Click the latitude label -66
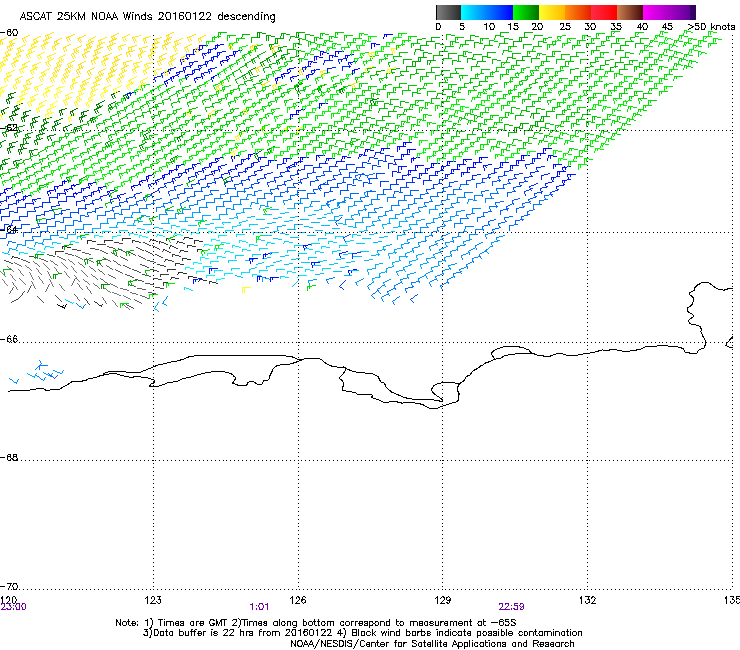Viewport: 740px width, 650px height. point(9,339)
